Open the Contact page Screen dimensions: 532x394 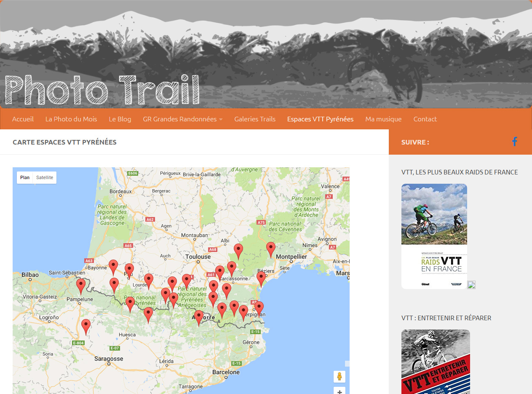425,119
